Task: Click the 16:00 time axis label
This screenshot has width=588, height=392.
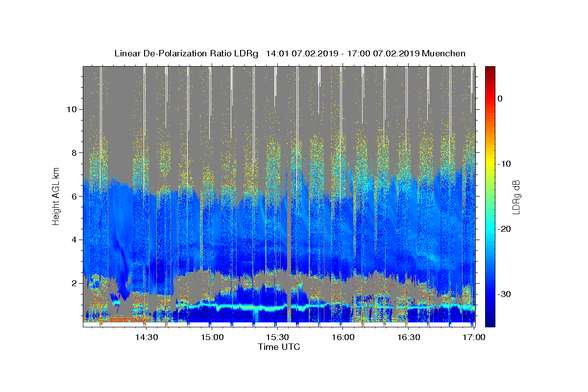Action: click(x=343, y=337)
